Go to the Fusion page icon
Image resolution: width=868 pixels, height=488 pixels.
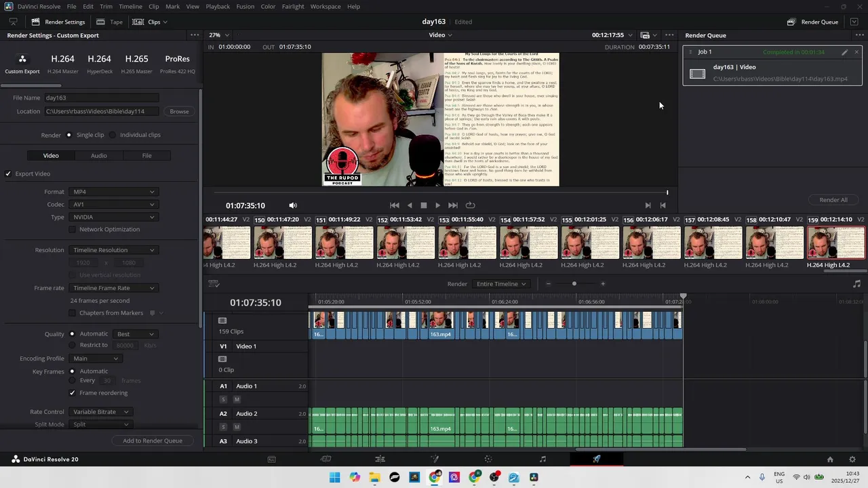tap(434, 460)
